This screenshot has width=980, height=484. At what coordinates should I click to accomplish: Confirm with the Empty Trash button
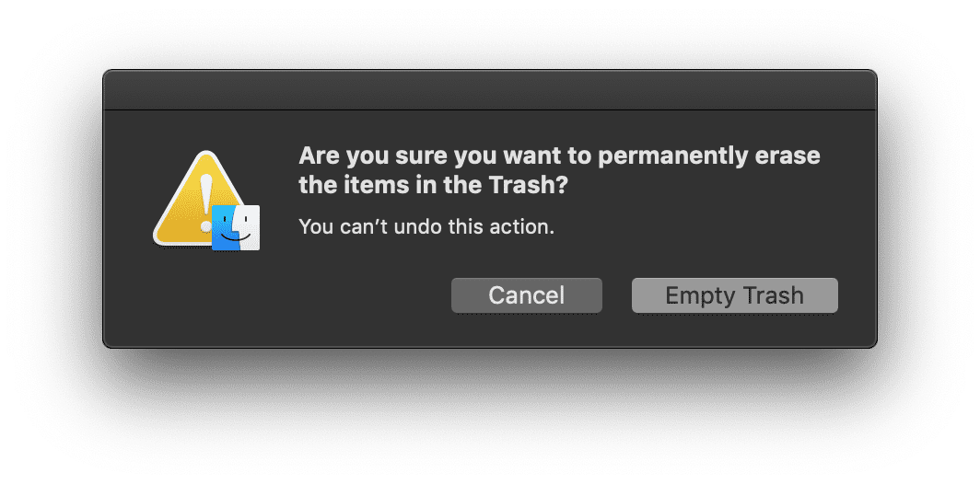tap(734, 295)
